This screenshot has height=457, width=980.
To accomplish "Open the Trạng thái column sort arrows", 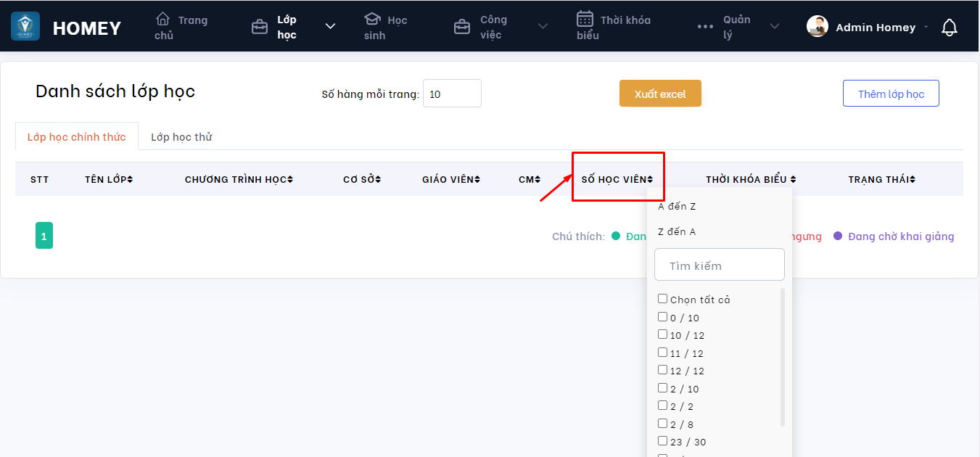I will tap(913, 179).
